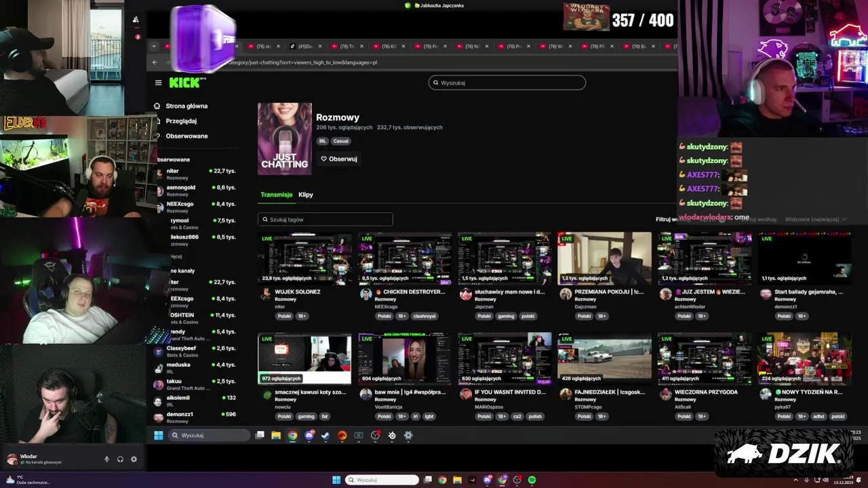Screen dimensions: 868x488
Task: Click browser back arrow button
Action: [155, 62]
